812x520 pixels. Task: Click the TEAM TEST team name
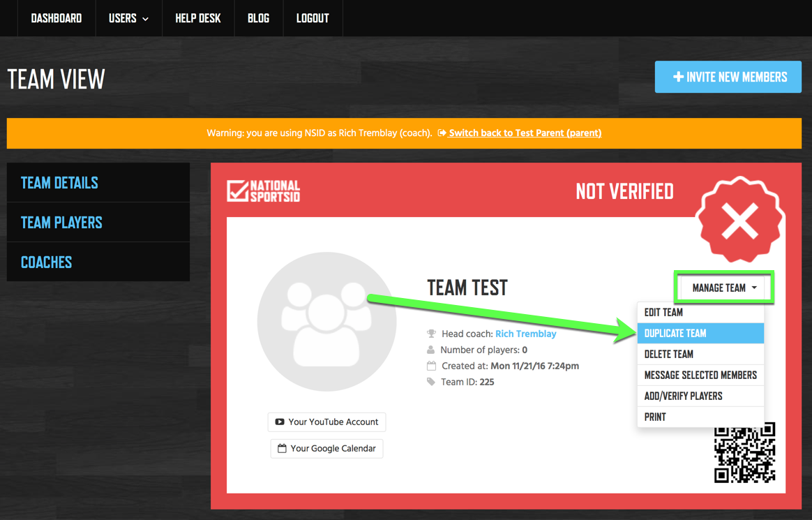pyautogui.click(x=467, y=288)
